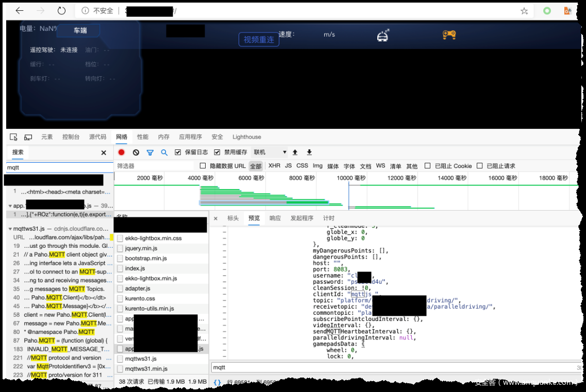Enable the 隐藏数据 URL checkbox
586x392 pixels.
point(204,166)
